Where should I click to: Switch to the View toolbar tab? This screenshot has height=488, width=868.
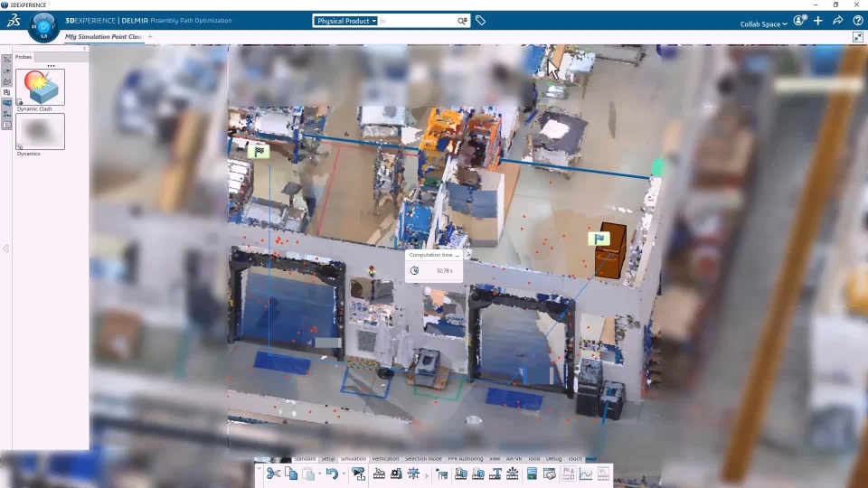coord(495,459)
